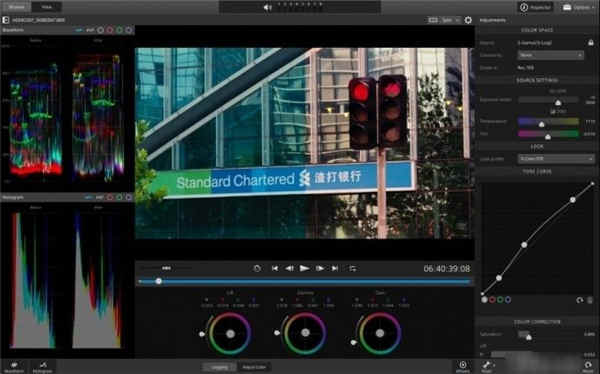Skip to the end of the clip
This screenshot has width=600, height=374.
pos(335,269)
